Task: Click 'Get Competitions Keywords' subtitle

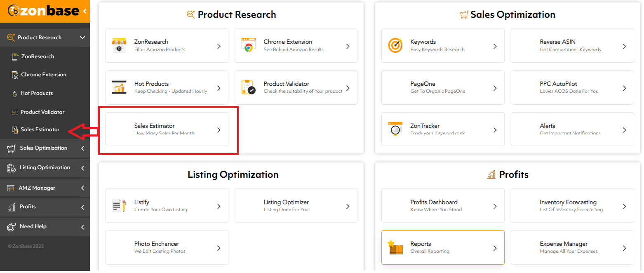Action: [570, 49]
